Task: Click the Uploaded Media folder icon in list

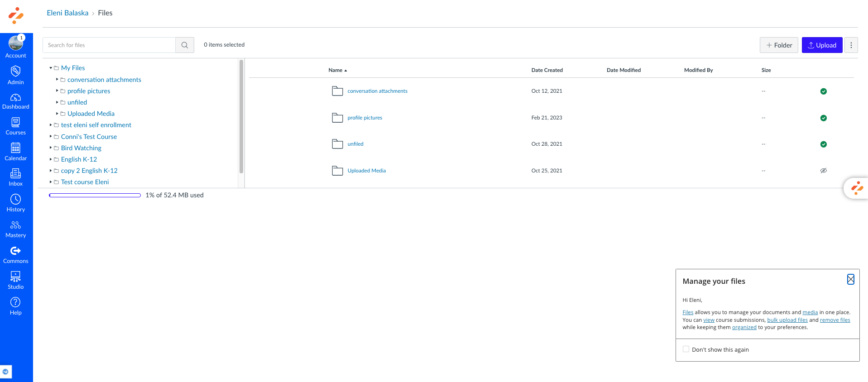Action: click(x=337, y=171)
